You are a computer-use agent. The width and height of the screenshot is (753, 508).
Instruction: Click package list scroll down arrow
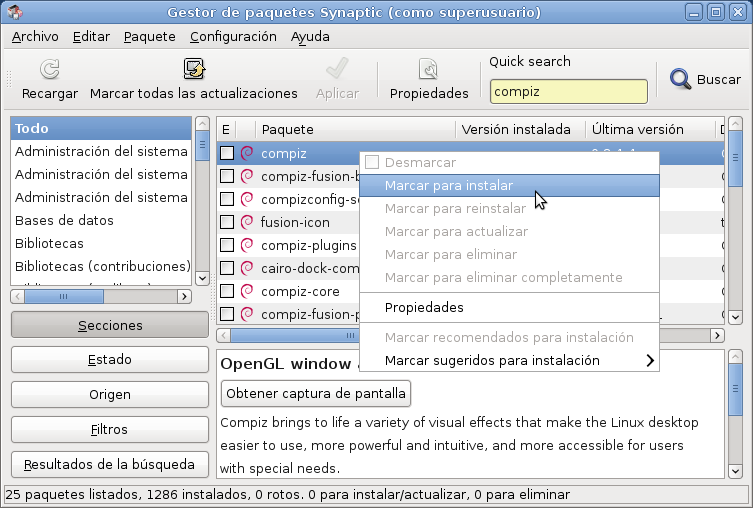point(735,317)
